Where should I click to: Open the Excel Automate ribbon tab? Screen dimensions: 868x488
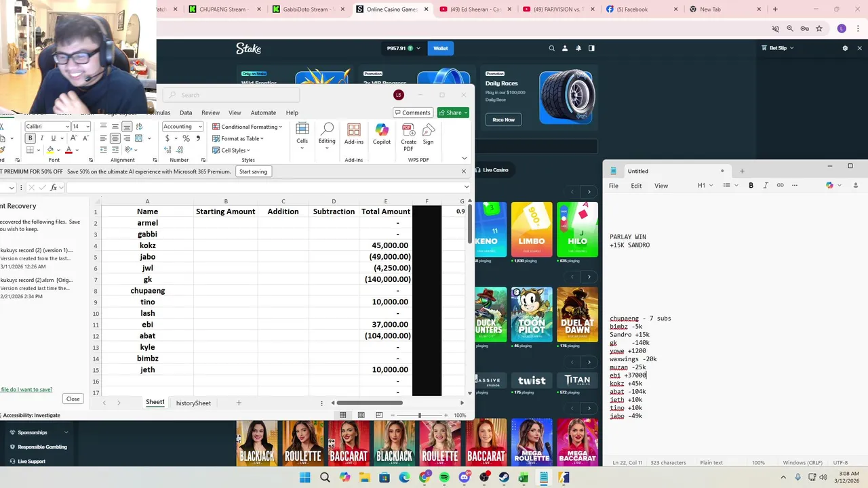pos(263,113)
